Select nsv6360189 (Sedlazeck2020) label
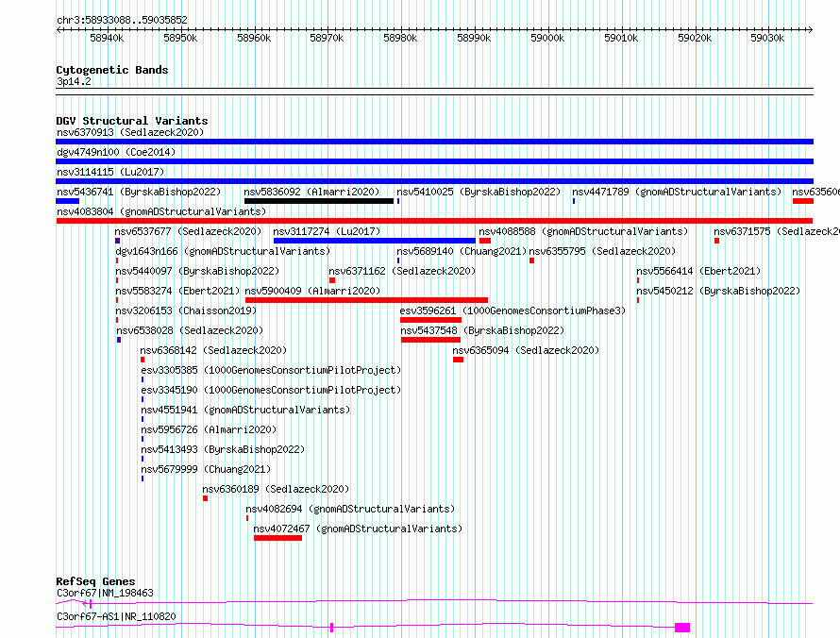The width and height of the screenshot is (840, 638). click(276, 489)
